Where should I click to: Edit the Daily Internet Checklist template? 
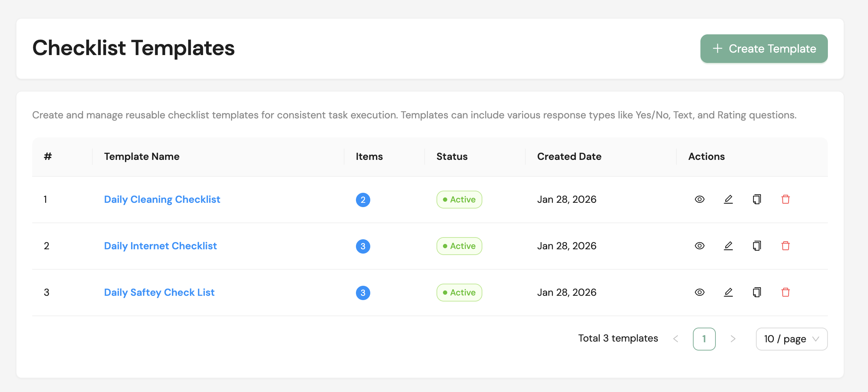point(728,246)
